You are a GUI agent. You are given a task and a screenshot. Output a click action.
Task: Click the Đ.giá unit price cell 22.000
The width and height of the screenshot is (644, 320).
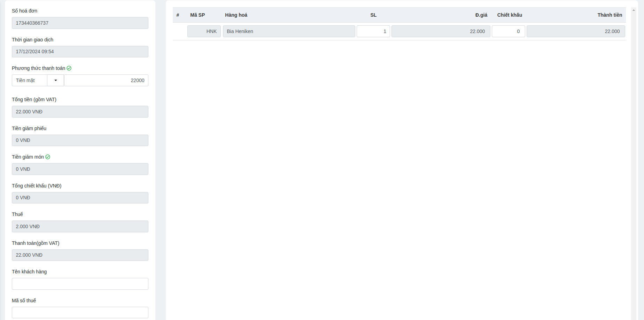tap(441, 31)
